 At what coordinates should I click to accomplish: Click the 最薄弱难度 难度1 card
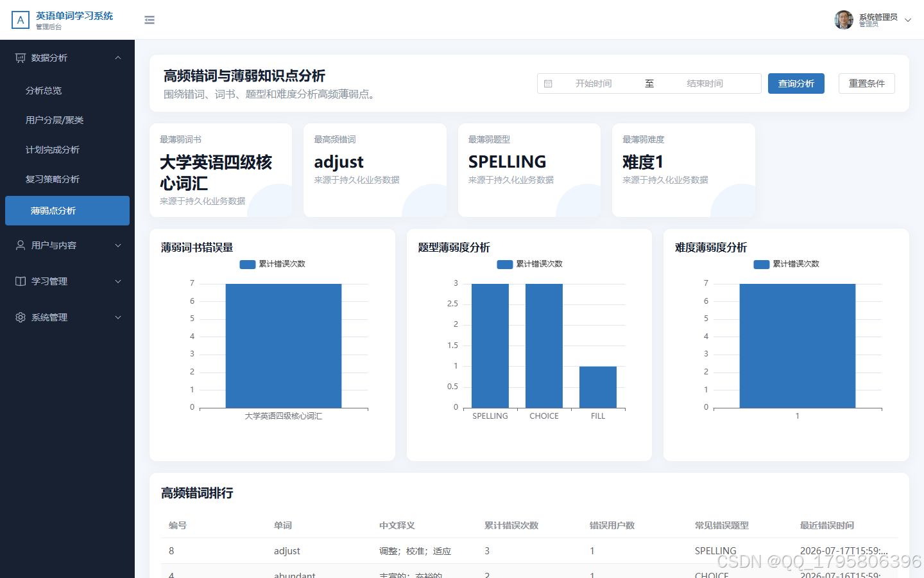pyautogui.click(x=683, y=170)
